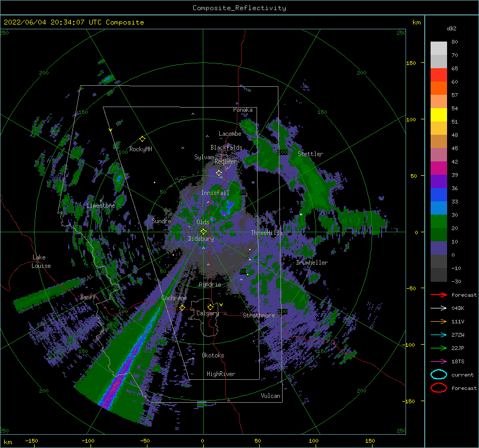Click the 18TS legend label

click(x=458, y=362)
